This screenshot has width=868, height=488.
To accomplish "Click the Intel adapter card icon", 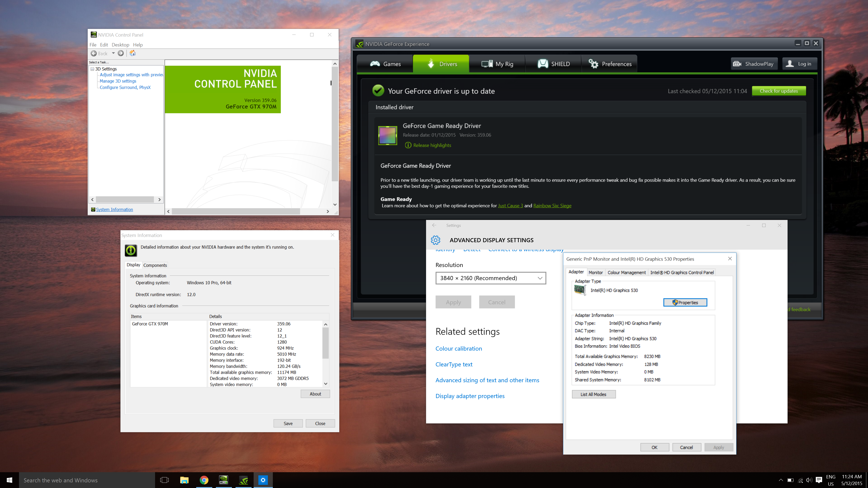I will coord(580,290).
